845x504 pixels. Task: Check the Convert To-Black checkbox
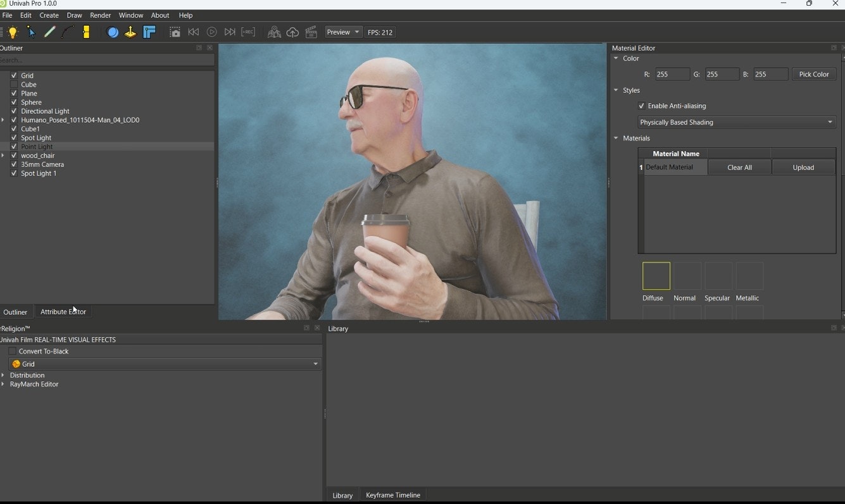(12, 352)
